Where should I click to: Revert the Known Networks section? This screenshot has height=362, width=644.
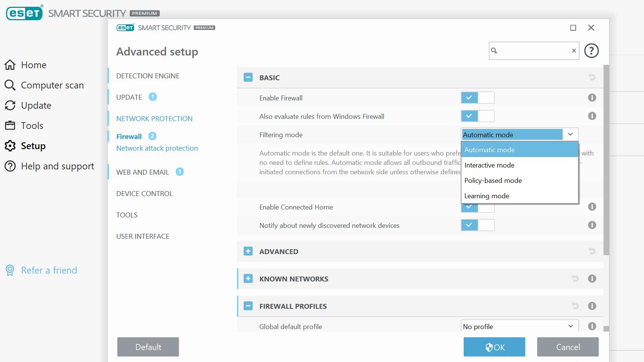[575, 279]
